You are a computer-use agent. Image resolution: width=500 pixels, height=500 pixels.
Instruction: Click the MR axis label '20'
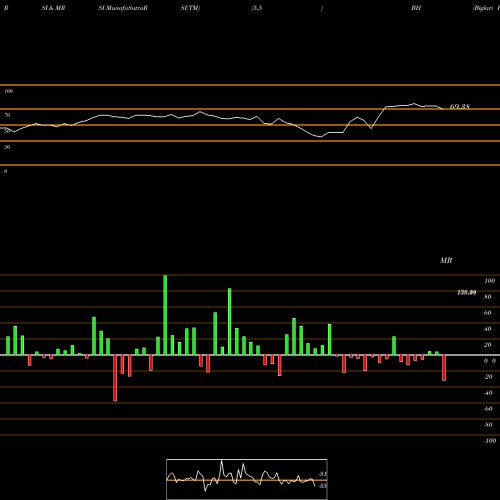pos(488,345)
